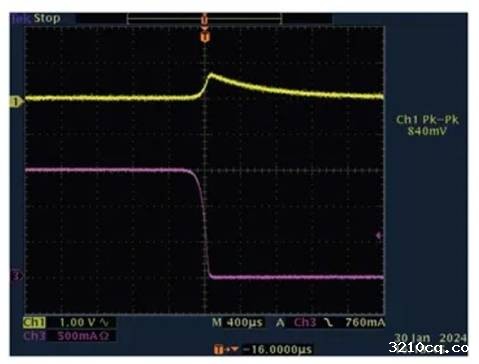Select the Ch3 channel label
Viewport: 479px width, 364px height.
pos(34,336)
